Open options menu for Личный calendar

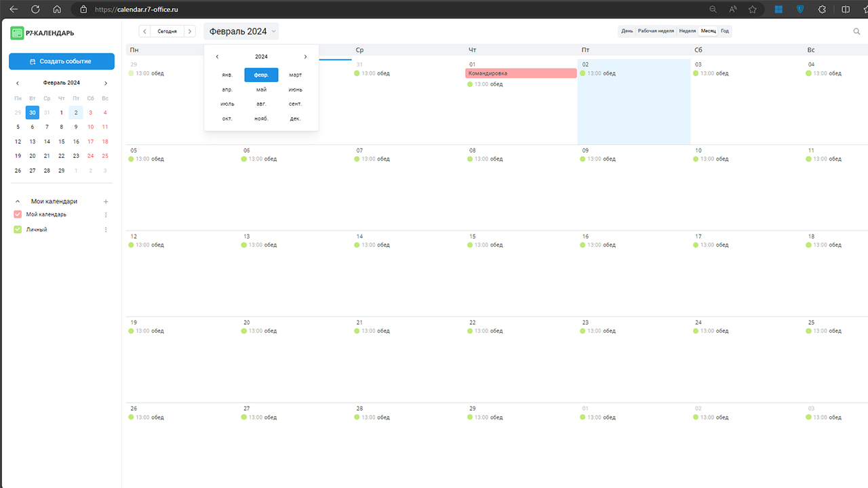pos(105,230)
